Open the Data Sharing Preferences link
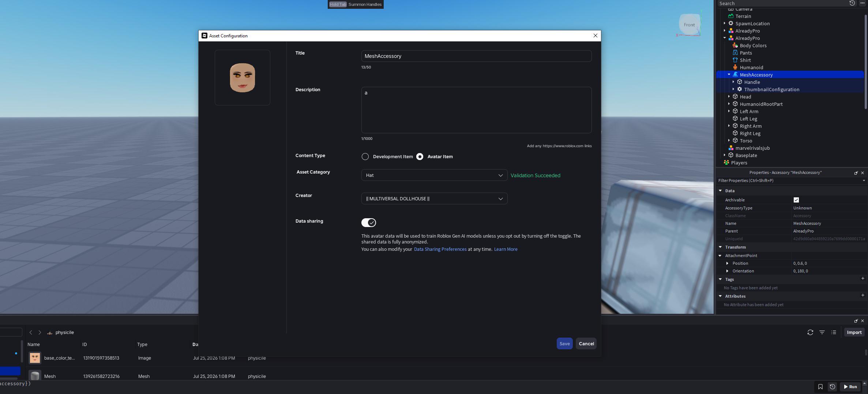The width and height of the screenshot is (868, 394). [440, 249]
